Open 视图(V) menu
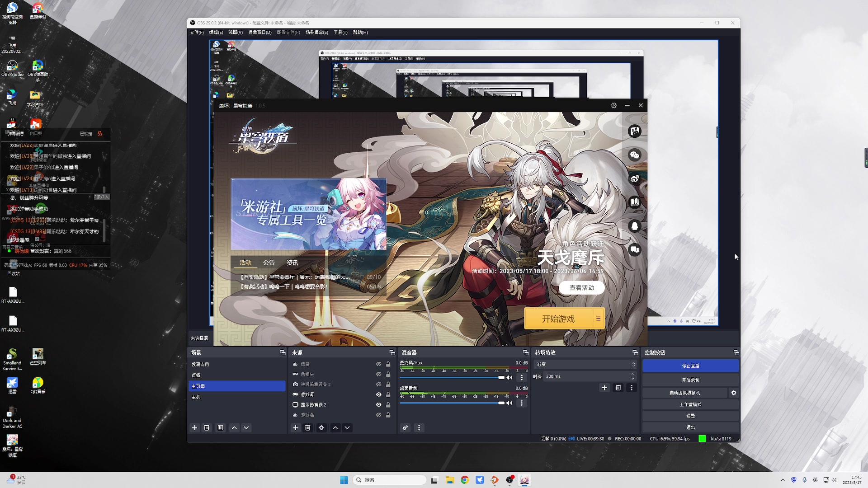 [x=236, y=33]
